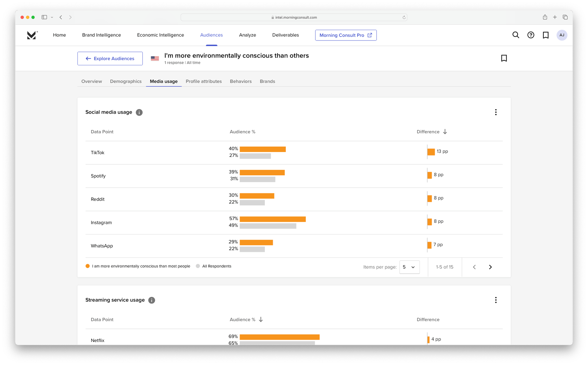Open the Home menu item
The height and width of the screenshot is (365, 588).
coord(59,35)
